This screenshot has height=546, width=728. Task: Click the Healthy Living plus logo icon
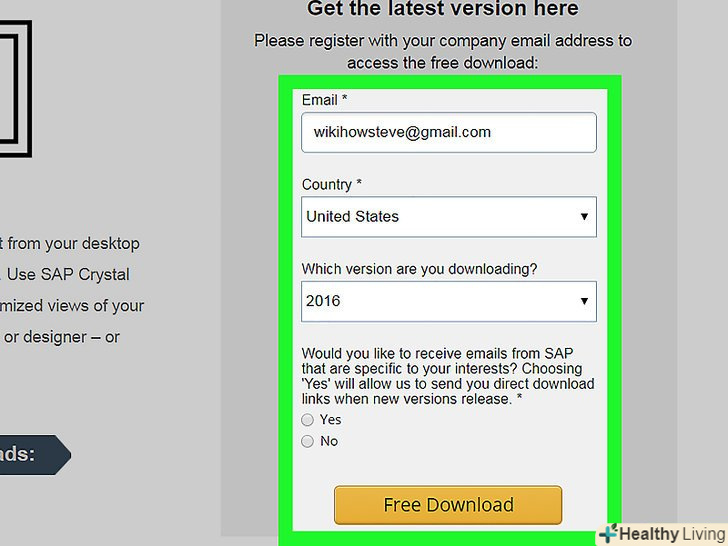click(x=608, y=533)
